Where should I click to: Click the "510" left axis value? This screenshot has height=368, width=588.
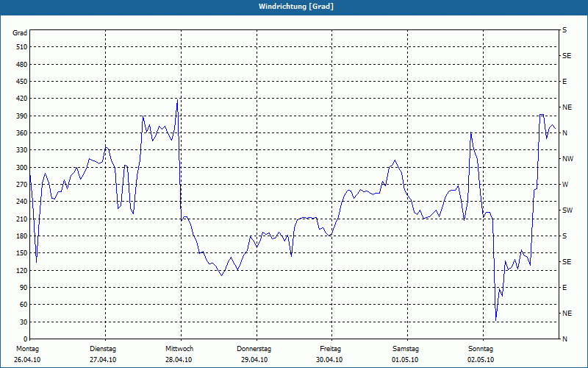click(22, 47)
